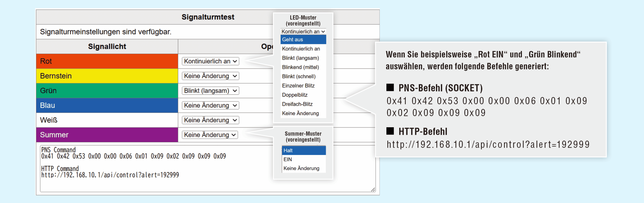Open the Bernstein Keine Änderung dropdown
This screenshot has height=203, width=644.
[x=210, y=76]
